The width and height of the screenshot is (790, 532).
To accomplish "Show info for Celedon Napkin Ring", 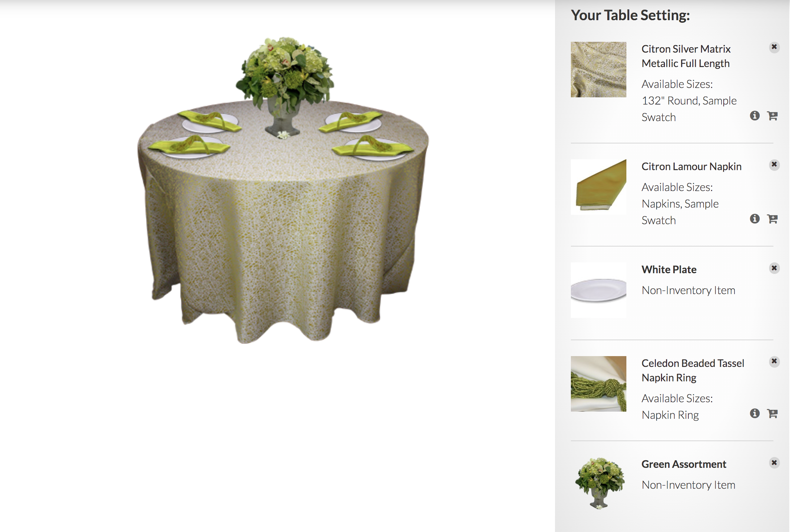I will (755, 413).
